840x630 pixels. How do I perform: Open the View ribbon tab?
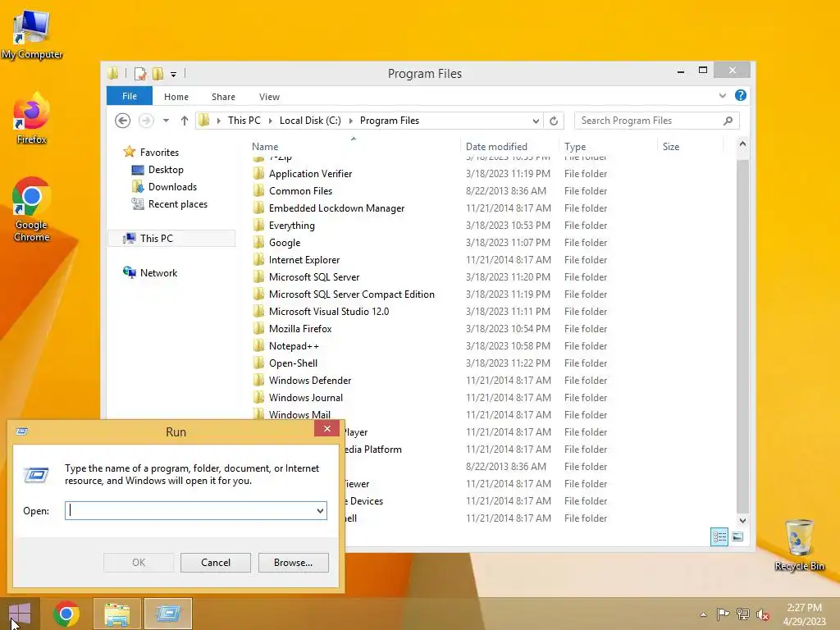(x=269, y=97)
